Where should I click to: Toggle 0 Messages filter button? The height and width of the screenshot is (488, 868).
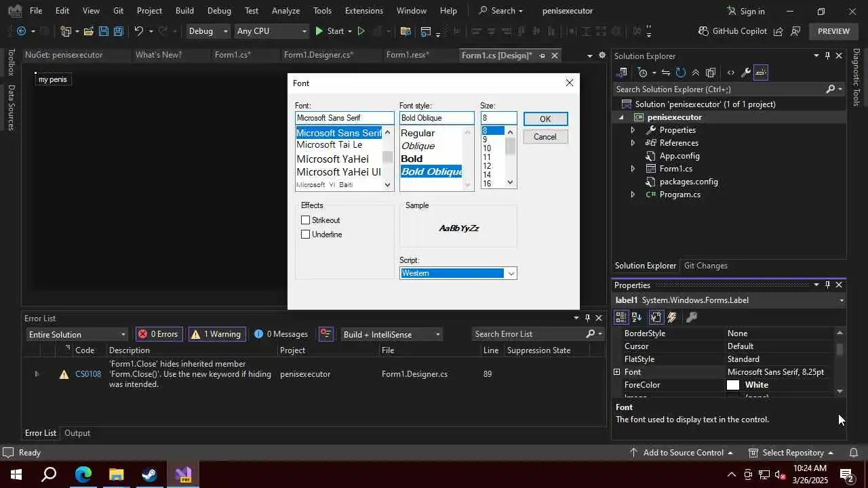(281, 333)
